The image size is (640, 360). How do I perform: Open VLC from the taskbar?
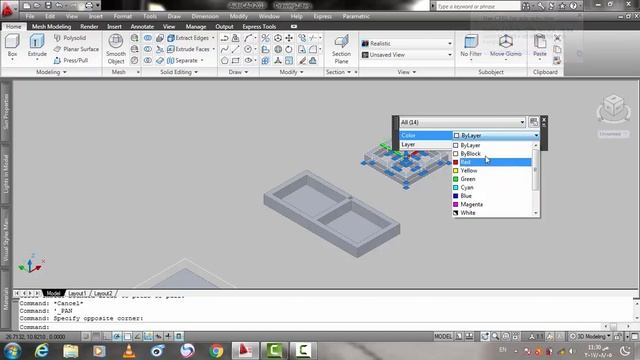point(129,351)
